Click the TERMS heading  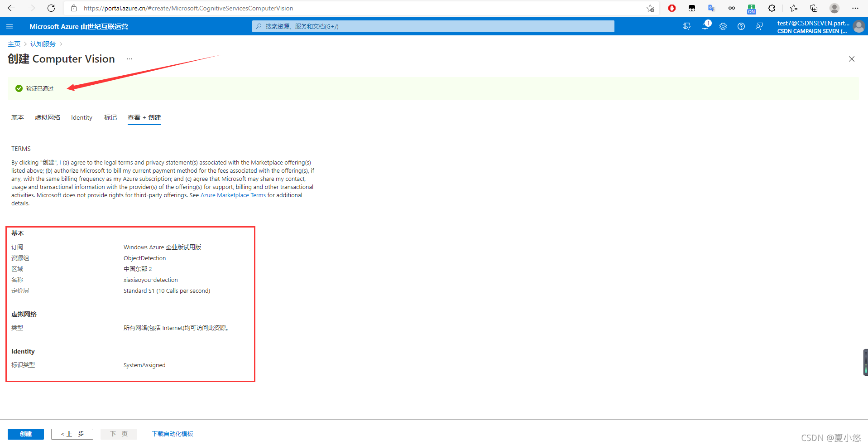point(21,149)
